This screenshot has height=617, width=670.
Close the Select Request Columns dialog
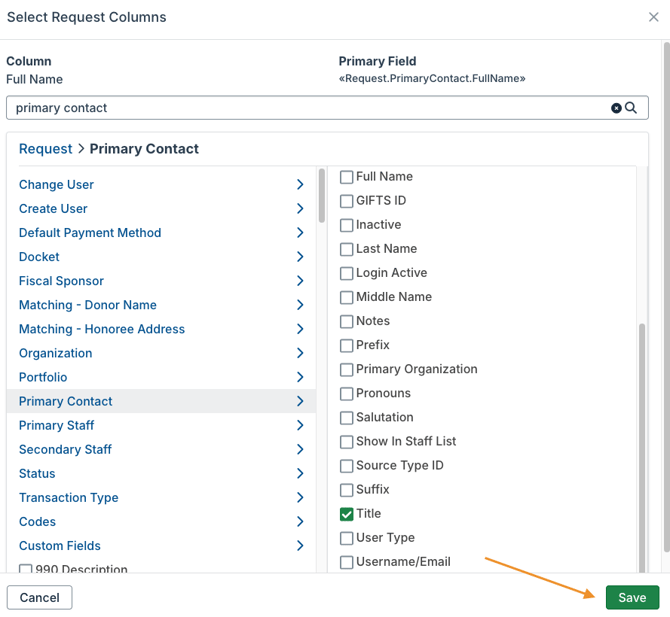click(x=654, y=17)
